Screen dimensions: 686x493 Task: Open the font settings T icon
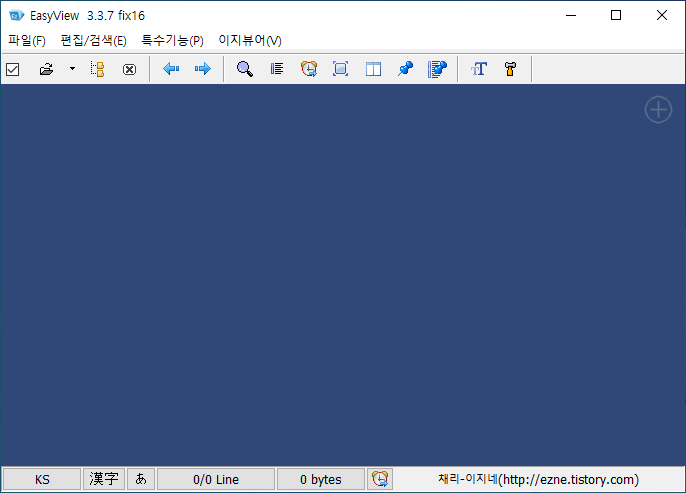[x=479, y=69]
